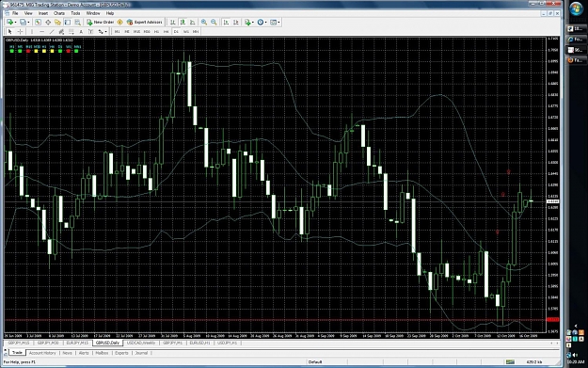588x368 pixels.
Task: Expand the Profiles dropdown arrow
Action: [x=28, y=23]
